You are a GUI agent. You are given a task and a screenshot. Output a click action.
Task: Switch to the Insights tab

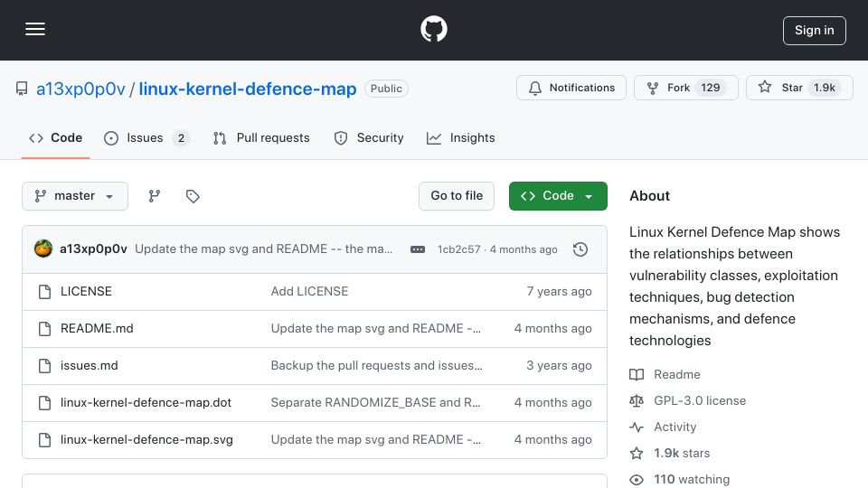click(x=460, y=137)
